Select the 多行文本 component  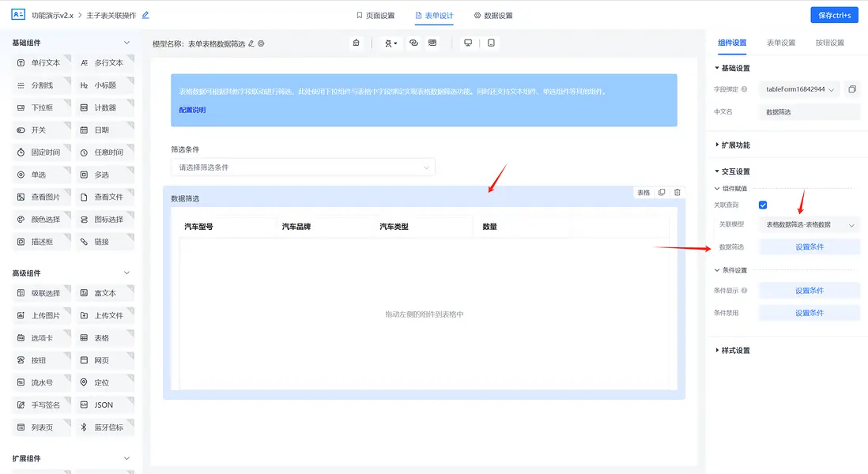pos(105,63)
